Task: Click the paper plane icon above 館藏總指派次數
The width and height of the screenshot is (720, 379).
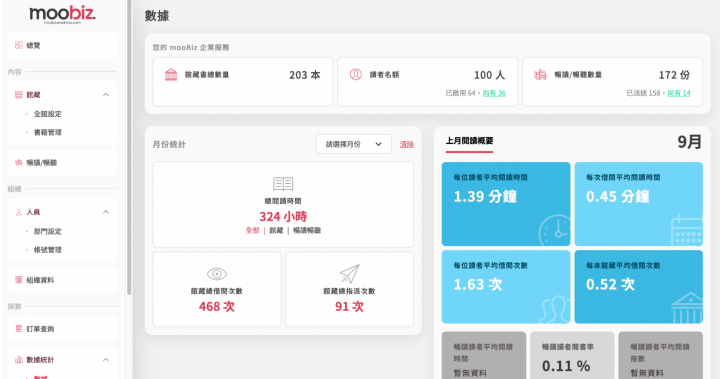Action: click(x=349, y=274)
